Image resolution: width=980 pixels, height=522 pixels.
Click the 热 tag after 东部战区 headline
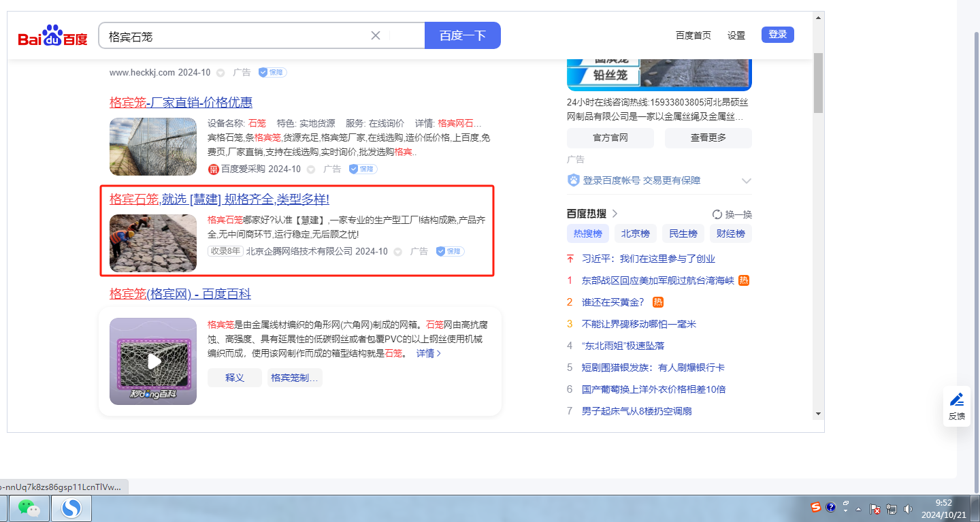click(744, 280)
